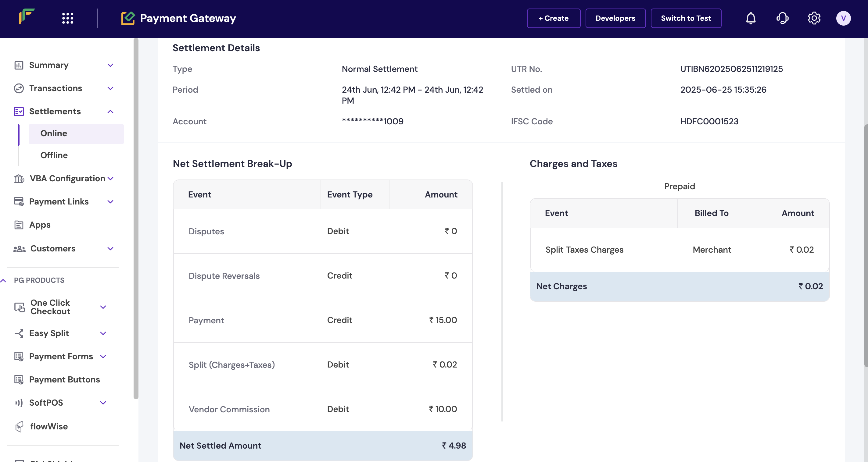This screenshot has width=868, height=462.
Task: Open the settings gear icon
Action: (x=814, y=18)
